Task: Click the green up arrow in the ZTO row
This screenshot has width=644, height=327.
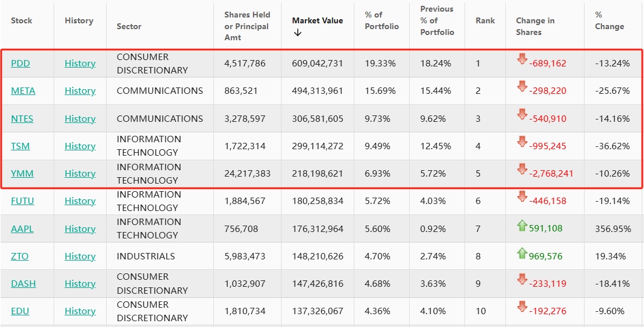Action: pos(522,252)
